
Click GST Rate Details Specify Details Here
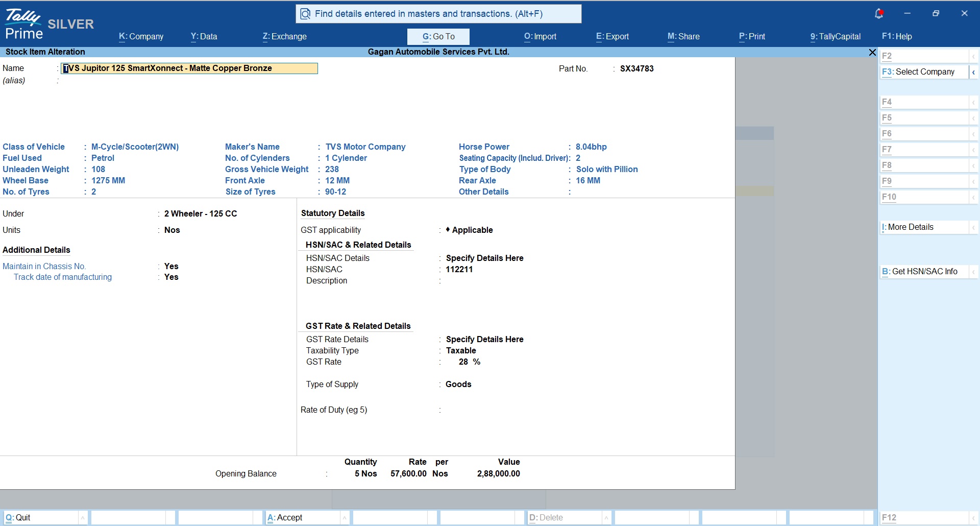coord(484,339)
